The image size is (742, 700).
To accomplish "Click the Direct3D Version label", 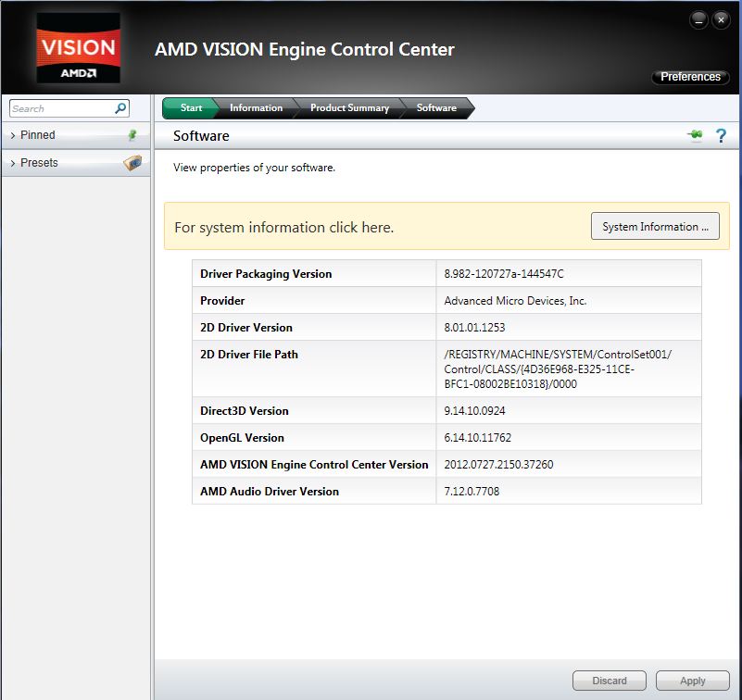I will [245, 410].
